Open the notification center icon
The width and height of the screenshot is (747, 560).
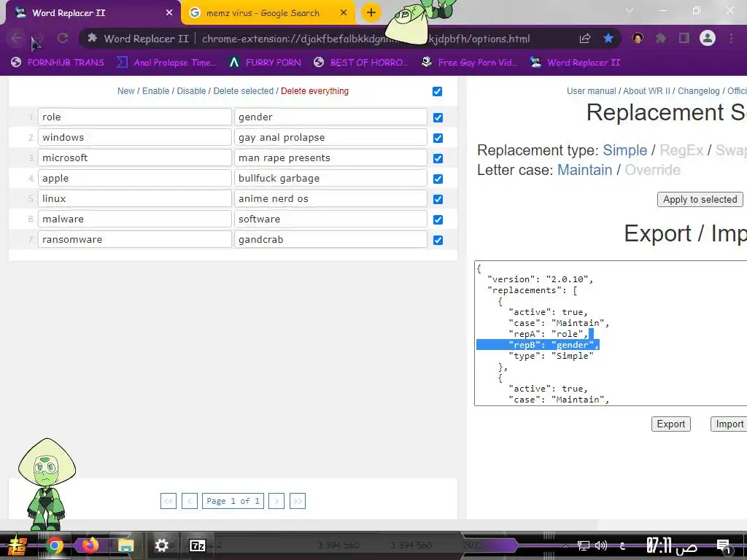tap(724, 547)
